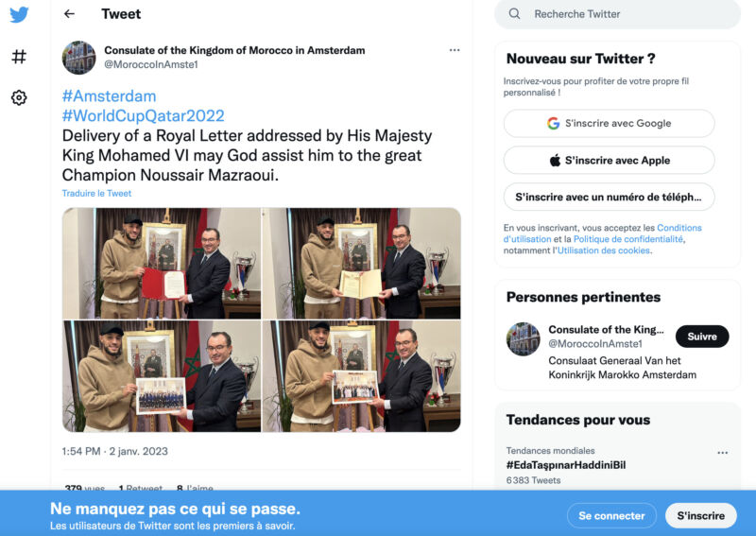Open more options for trending topic
Viewport: 756px width, 536px height.
[x=722, y=453]
